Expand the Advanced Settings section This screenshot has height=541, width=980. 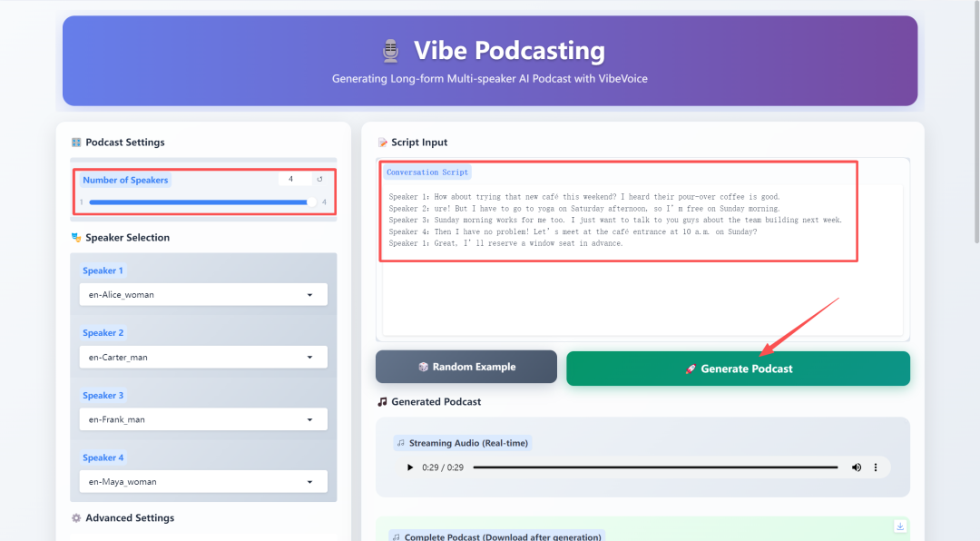coord(130,518)
